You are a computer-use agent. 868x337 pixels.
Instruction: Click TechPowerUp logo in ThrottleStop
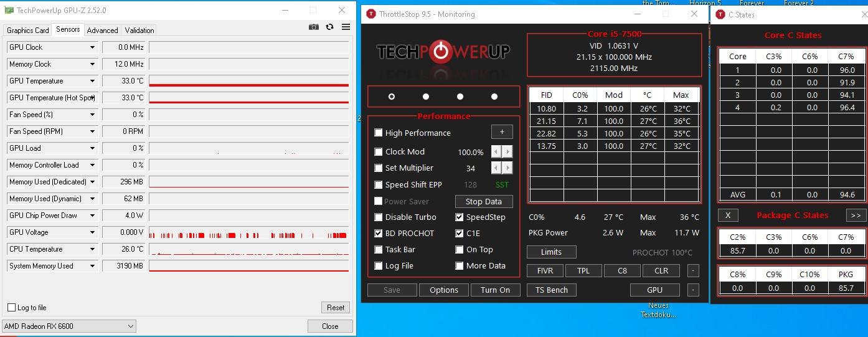(x=443, y=52)
